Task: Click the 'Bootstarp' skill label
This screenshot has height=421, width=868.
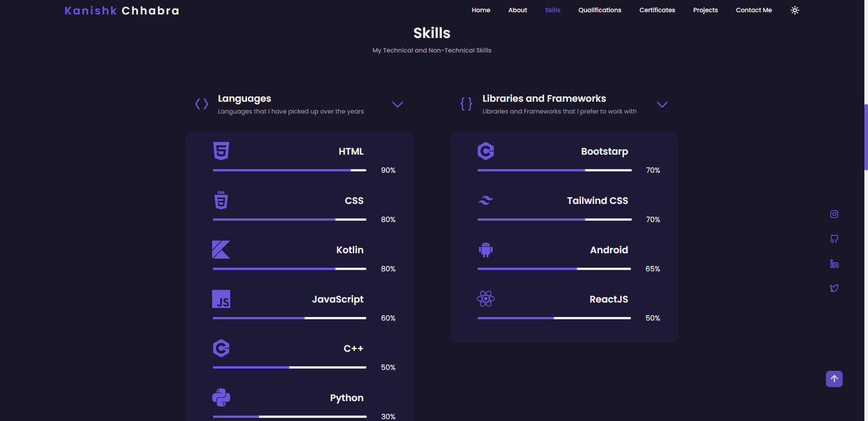Action: point(604,151)
